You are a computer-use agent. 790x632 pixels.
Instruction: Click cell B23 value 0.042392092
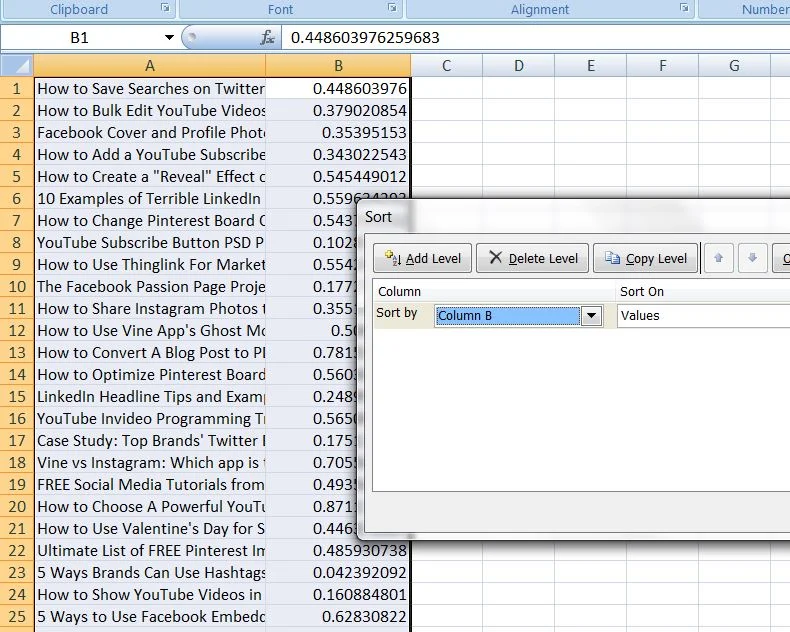pos(338,573)
